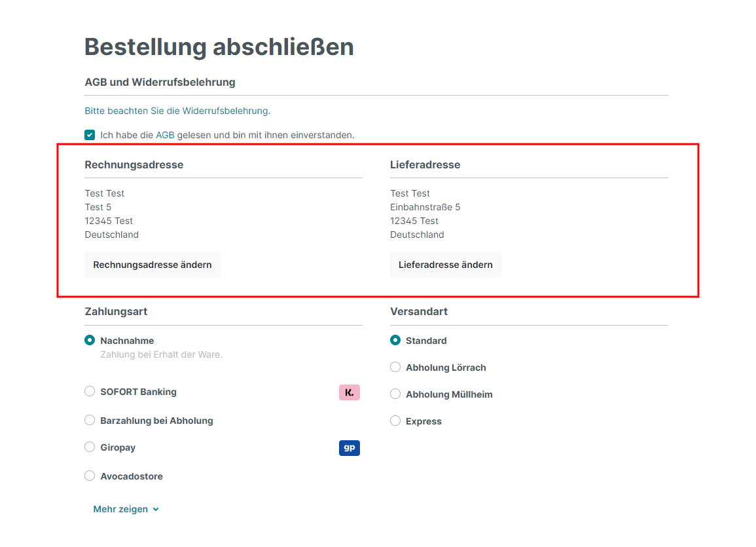Select Standard shipping method
The width and height of the screenshot is (756, 547).
pyautogui.click(x=395, y=341)
